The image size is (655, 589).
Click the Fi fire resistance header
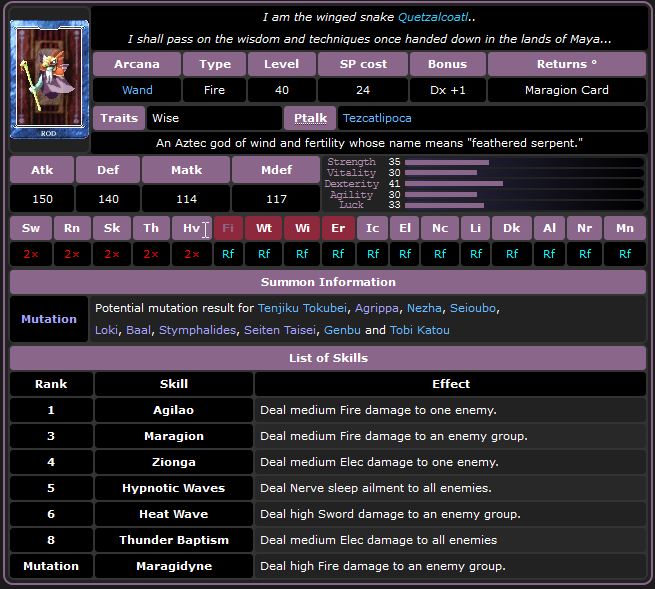click(x=227, y=229)
